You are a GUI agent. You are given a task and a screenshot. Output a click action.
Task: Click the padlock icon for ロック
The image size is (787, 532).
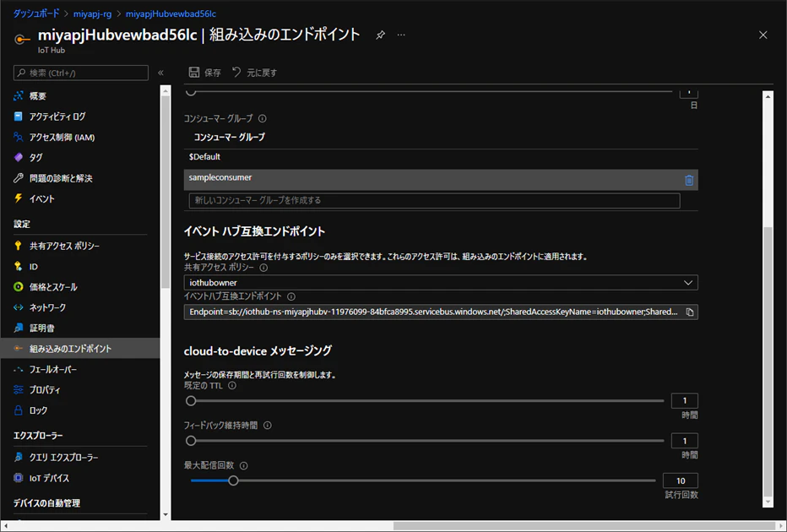[19, 410]
